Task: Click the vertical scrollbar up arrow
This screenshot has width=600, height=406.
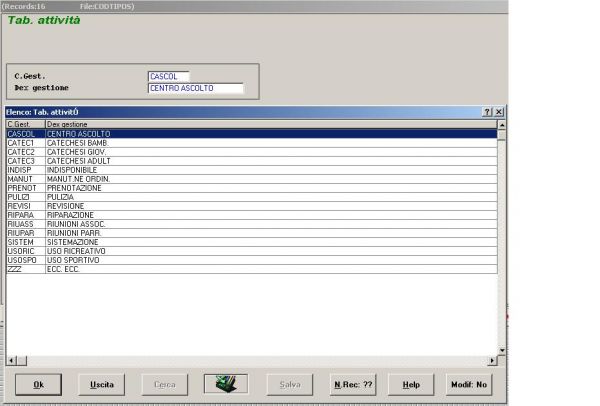Action: tap(502, 125)
